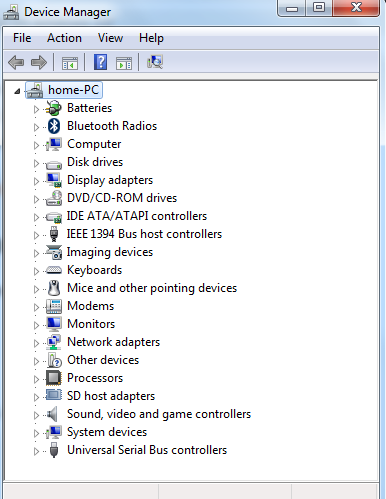Expand the Keyboards arrow
386x499 pixels.
[36, 271]
